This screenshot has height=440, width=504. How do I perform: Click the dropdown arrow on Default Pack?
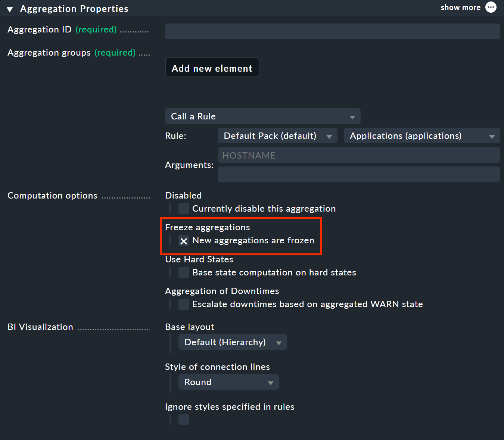click(x=329, y=135)
